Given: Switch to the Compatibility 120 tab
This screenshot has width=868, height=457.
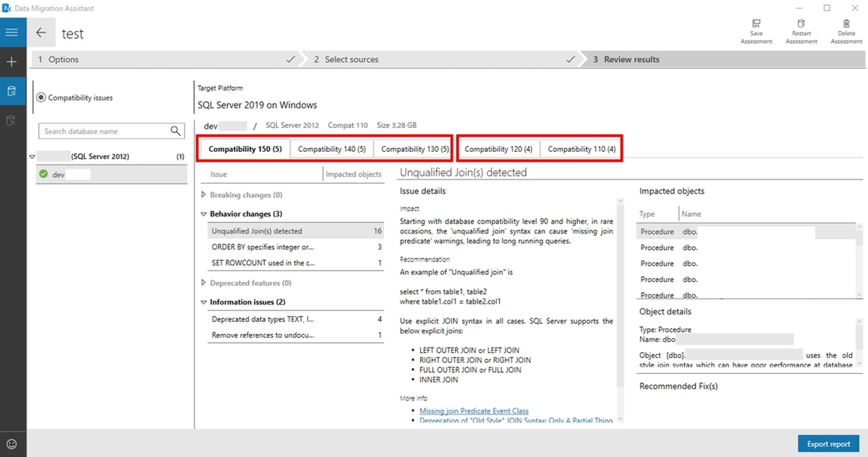Looking at the screenshot, I should [x=498, y=149].
